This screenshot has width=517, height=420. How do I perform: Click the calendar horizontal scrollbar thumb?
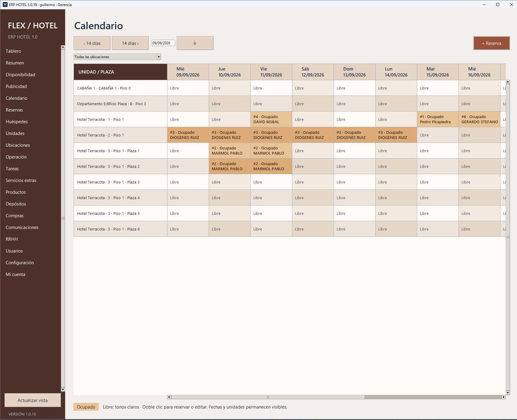[268, 397]
